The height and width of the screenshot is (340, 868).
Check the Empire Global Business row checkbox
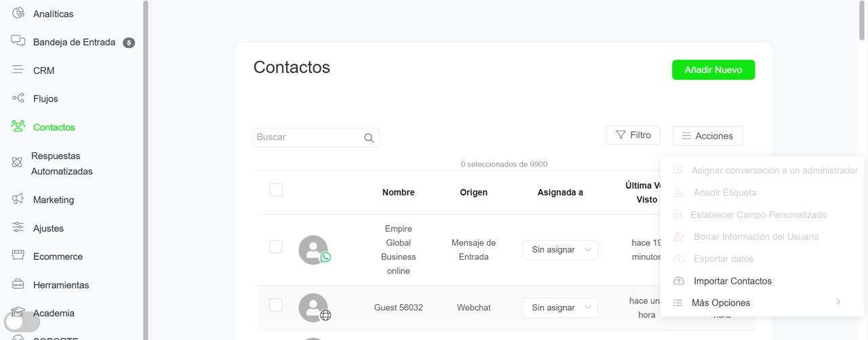(x=276, y=247)
